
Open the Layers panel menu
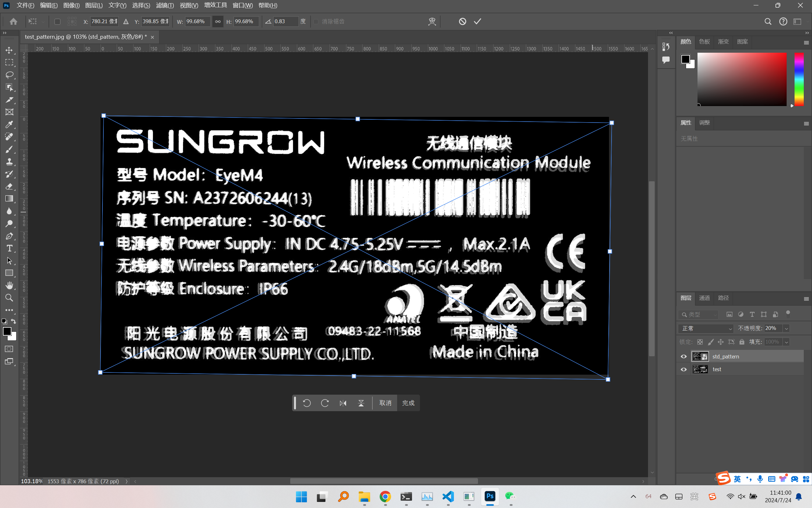click(806, 299)
